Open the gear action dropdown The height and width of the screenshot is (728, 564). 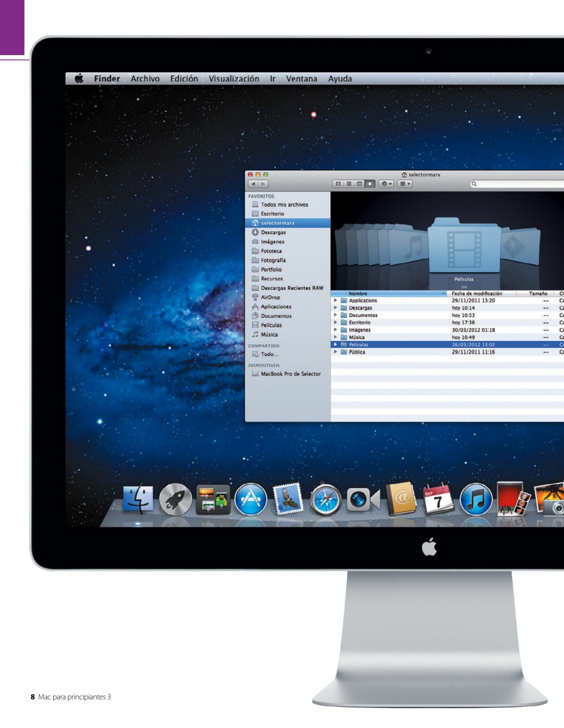386,184
